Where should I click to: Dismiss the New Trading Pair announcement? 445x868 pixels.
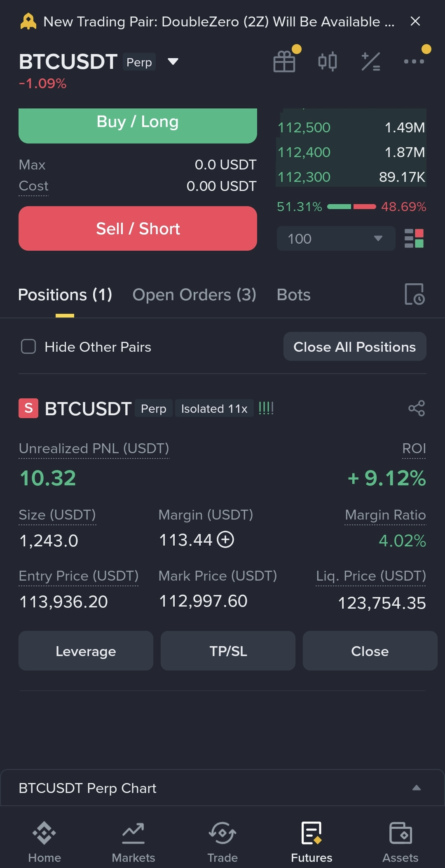pyautogui.click(x=415, y=21)
